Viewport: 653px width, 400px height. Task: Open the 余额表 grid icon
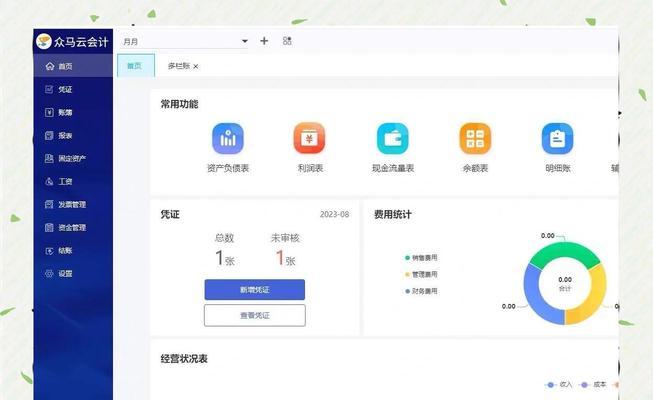[x=475, y=138]
